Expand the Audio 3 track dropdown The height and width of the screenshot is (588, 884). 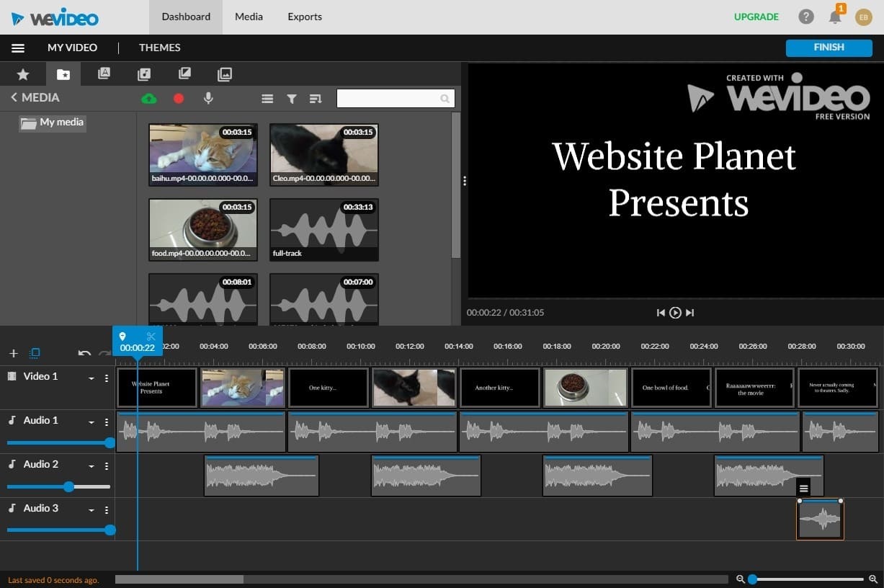click(x=91, y=510)
